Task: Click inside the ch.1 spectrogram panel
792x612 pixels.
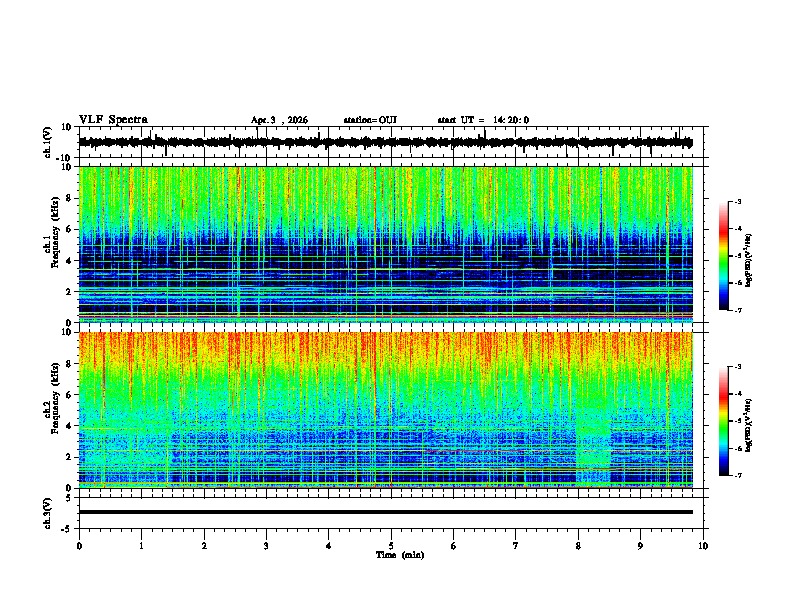Action: pos(386,244)
